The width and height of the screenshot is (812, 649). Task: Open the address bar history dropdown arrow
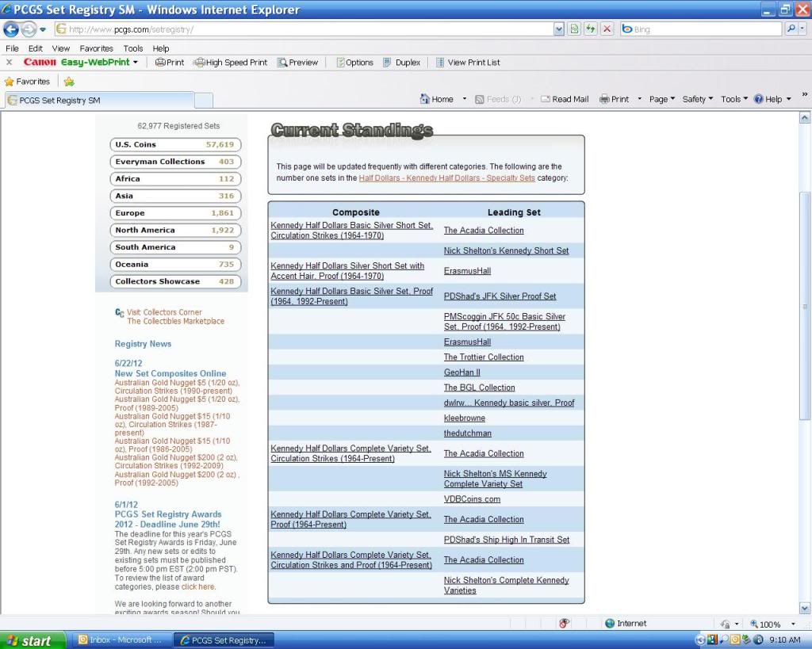(559, 29)
